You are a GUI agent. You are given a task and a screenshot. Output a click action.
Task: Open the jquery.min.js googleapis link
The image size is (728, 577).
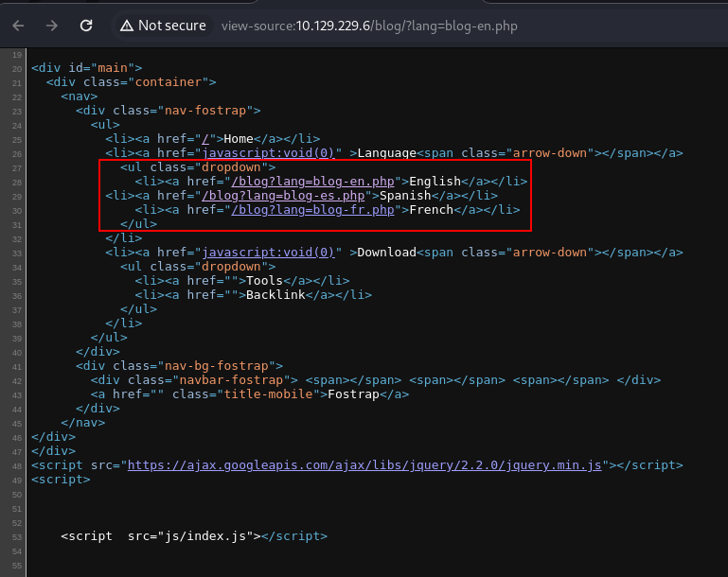[x=364, y=465]
